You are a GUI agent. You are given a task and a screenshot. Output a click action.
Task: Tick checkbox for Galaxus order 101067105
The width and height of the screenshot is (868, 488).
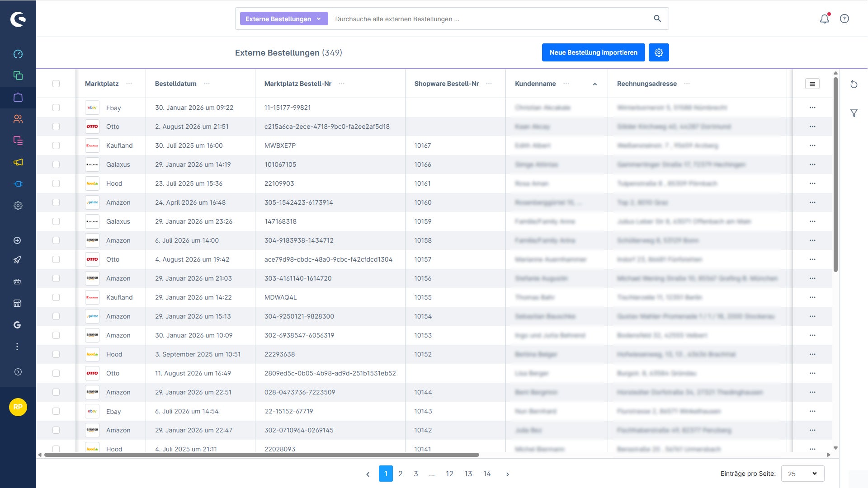[56, 164]
